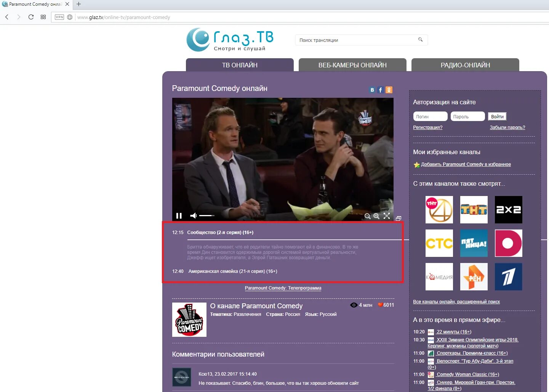Go forward in the browser
The image size is (549, 392).
18,17
